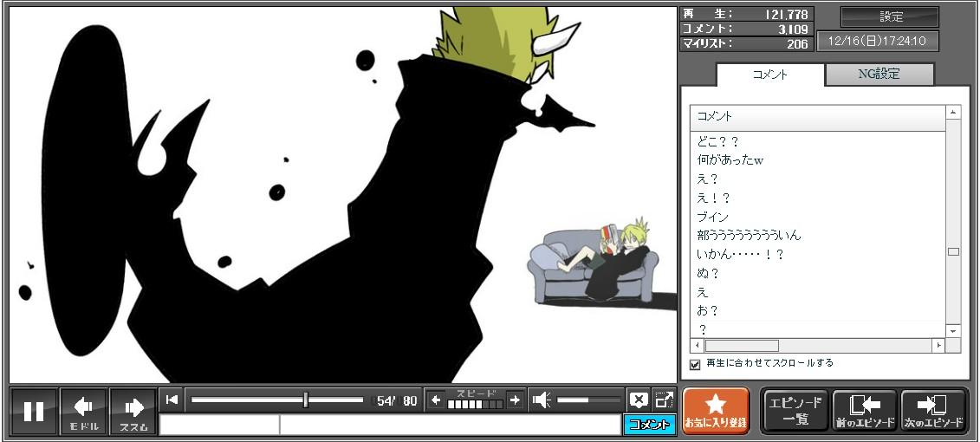Image resolution: width=980 pixels, height=442 pixels.
Task: Go to the previous episode
Action: tap(864, 411)
